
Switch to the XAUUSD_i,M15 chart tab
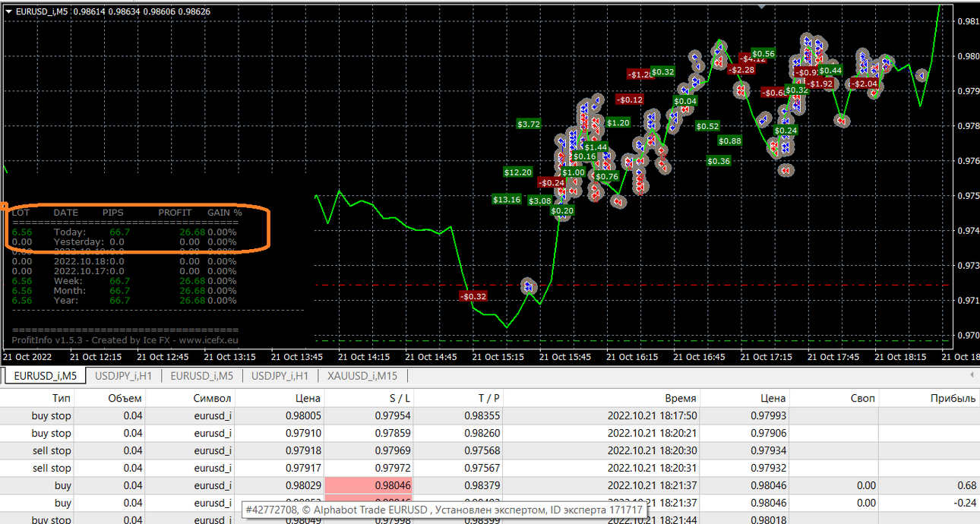click(x=362, y=375)
